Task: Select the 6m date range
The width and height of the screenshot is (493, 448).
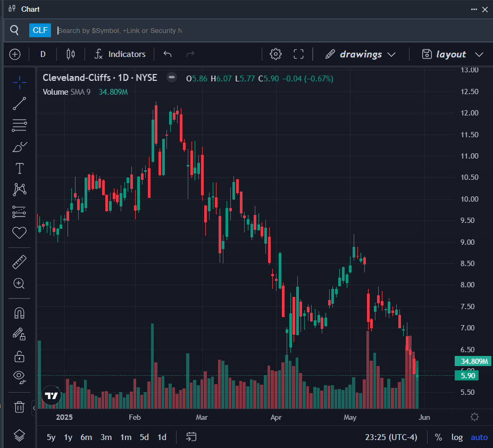Action: [86, 437]
